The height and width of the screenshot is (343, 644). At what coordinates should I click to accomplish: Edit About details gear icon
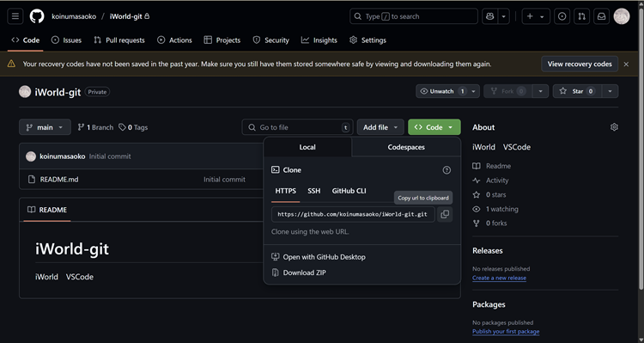[614, 127]
